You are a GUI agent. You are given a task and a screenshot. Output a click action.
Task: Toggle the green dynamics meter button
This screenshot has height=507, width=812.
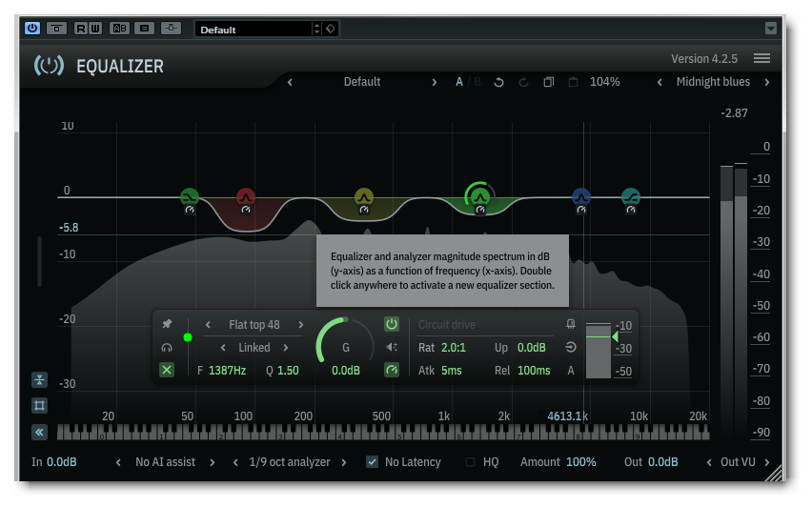[392, 370]
